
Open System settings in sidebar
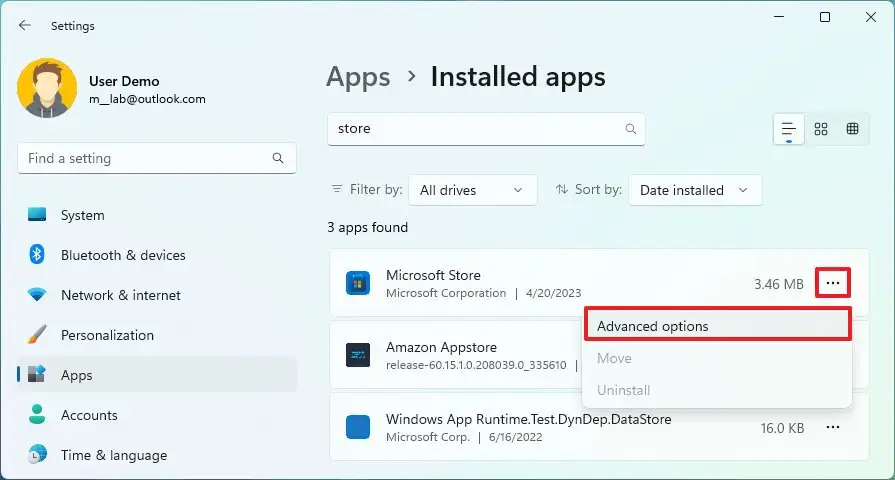(x=157, y=215)
